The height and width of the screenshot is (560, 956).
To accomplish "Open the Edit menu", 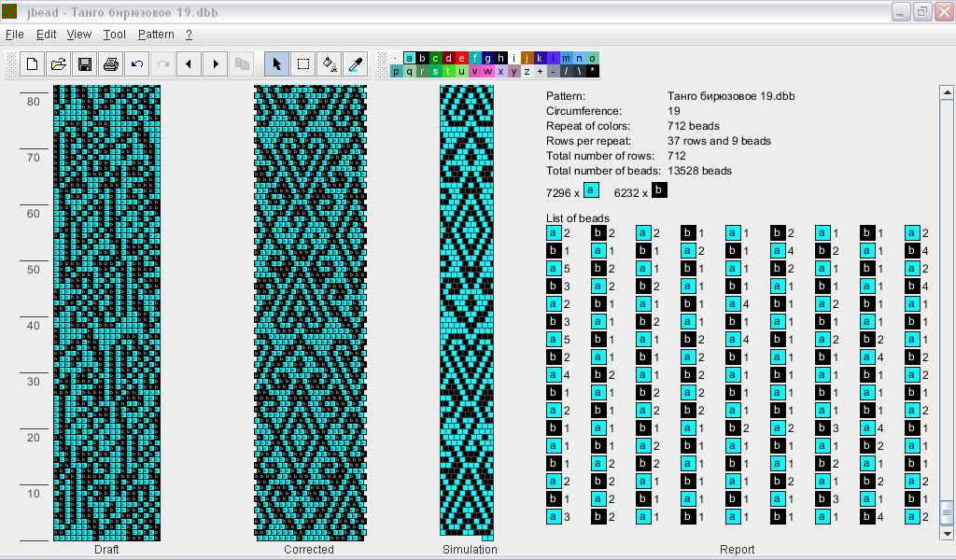I will pyautogui.click(x=47, y=35).
